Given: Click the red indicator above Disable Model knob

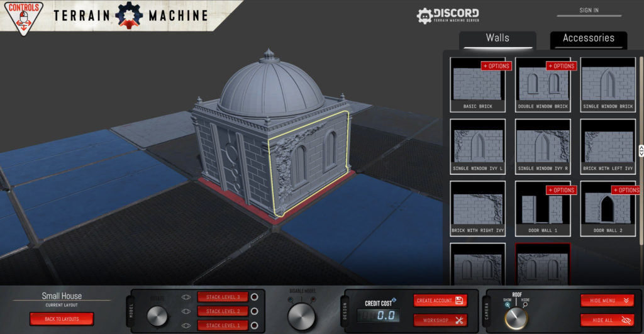Looking at the screenshot, I should 313,299.
